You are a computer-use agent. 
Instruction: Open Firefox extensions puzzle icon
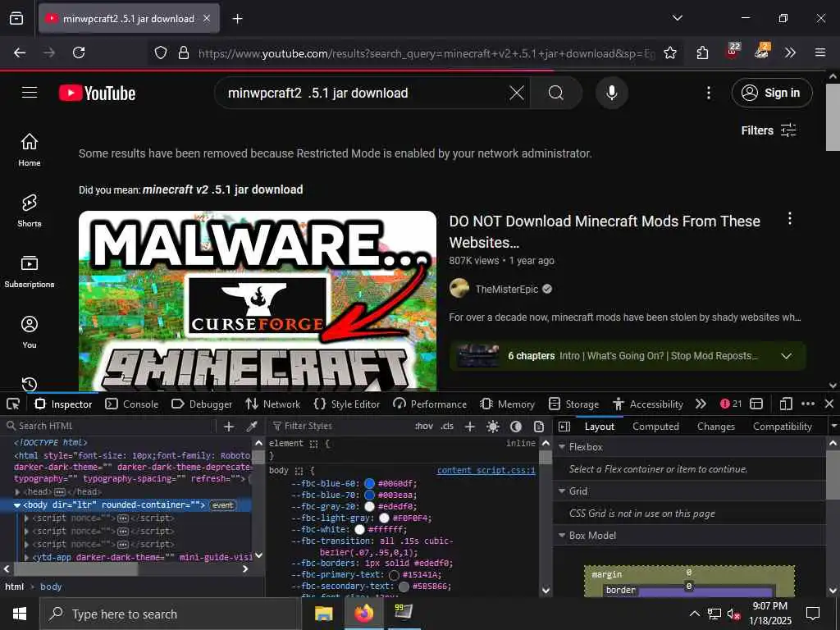(x=702, y=52)
